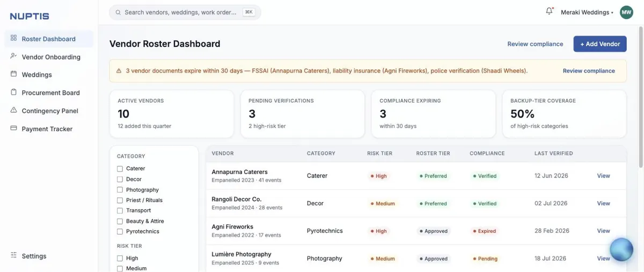Click the Lumière Photography vendor name

(x=241, y=254)
